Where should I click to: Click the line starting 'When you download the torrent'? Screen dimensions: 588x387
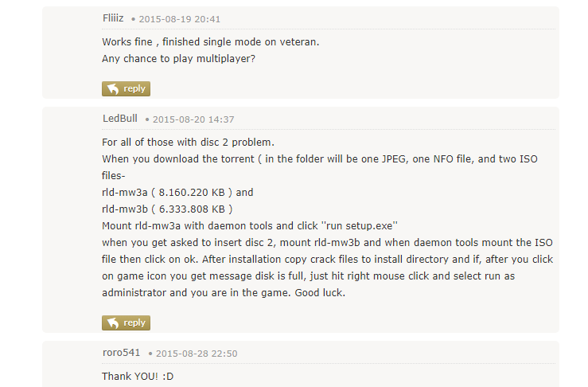click(x=320, y=159)
